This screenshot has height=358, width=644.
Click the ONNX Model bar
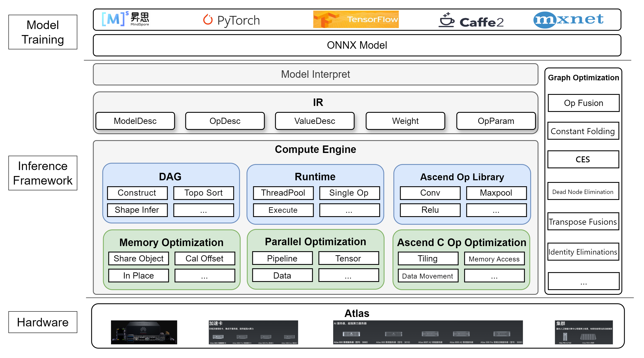357,45
